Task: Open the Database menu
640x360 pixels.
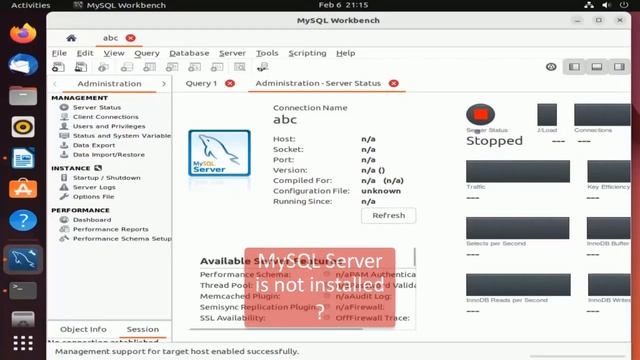Action: [x=189, y=53]
